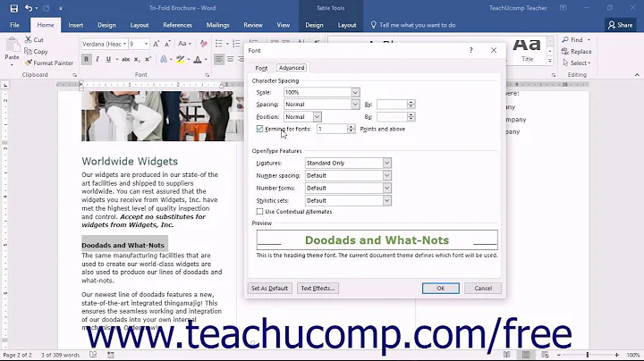Open the Review ribbon tab
The width and height of the screenshot is (644, 361).
tap(253, 25)
